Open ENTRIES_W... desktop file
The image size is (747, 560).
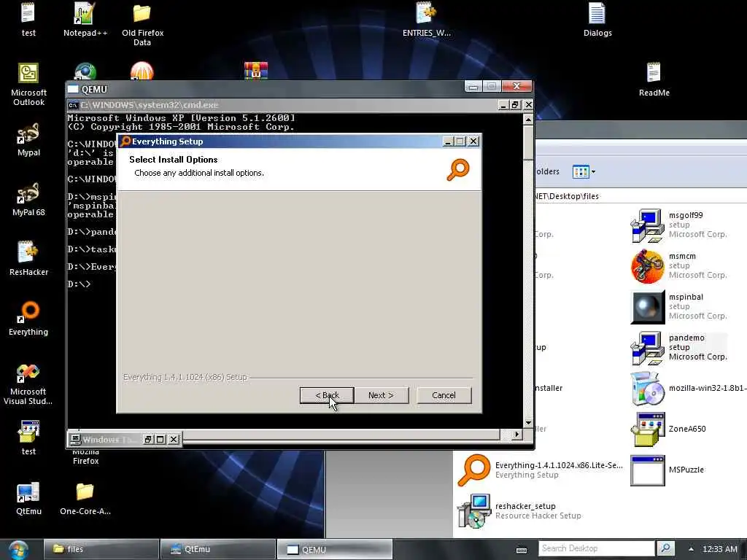(x=426, y=20)
